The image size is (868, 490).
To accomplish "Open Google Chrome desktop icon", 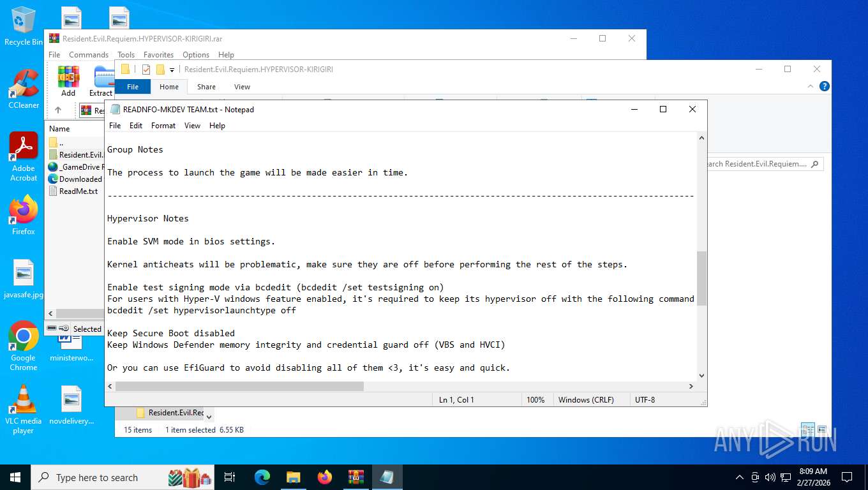I will [x=24, y=346].
